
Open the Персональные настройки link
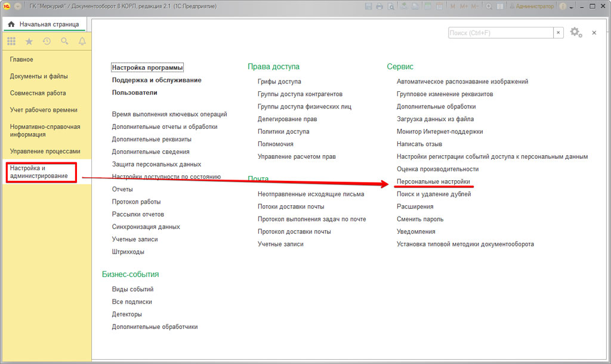pos(433,181)
